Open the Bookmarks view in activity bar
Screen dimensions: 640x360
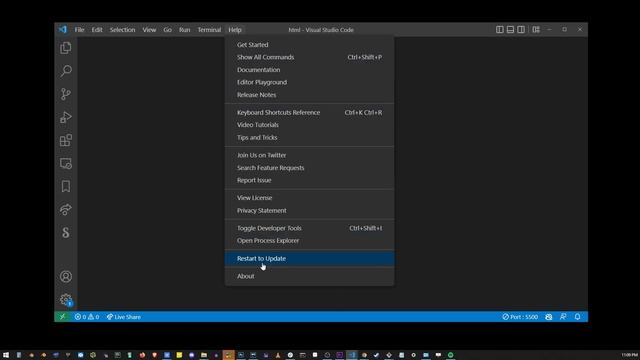[66, 187]
